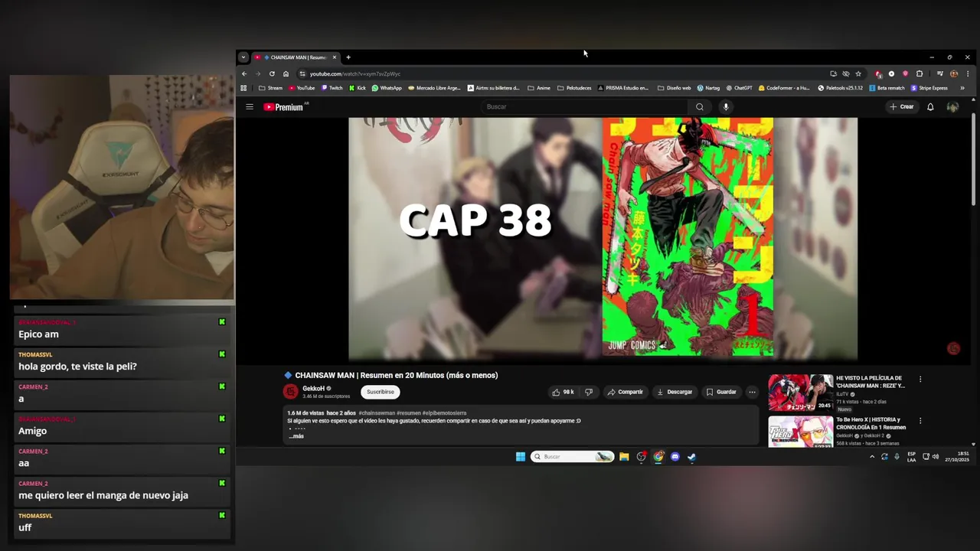Bookmark this page with star icon

(x=858, y=74)
